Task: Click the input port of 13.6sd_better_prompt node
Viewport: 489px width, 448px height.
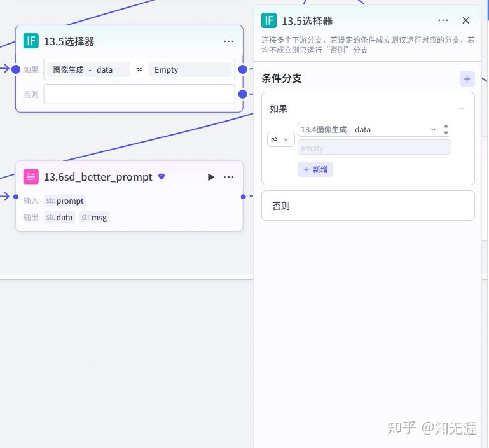Action: (x=16, y=197)
